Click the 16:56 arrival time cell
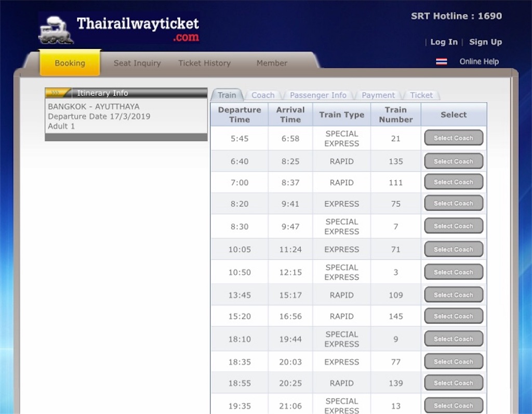Screen dimensions: 532x414 coord(290,316)
